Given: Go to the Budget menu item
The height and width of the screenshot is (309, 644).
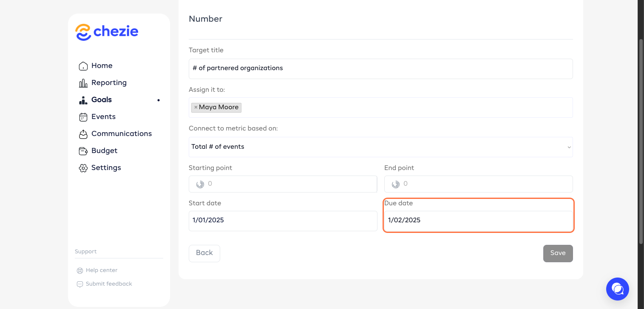Looking at the screenshot, I should tap(104, 150).
